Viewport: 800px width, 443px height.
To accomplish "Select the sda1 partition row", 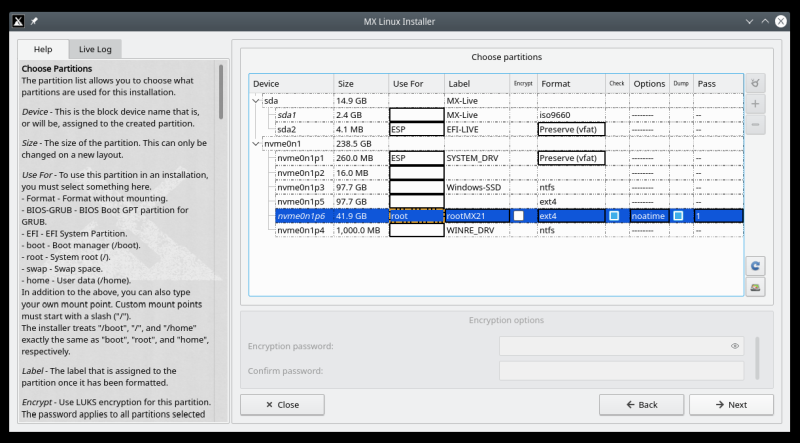I will click(x=509, y=115).
